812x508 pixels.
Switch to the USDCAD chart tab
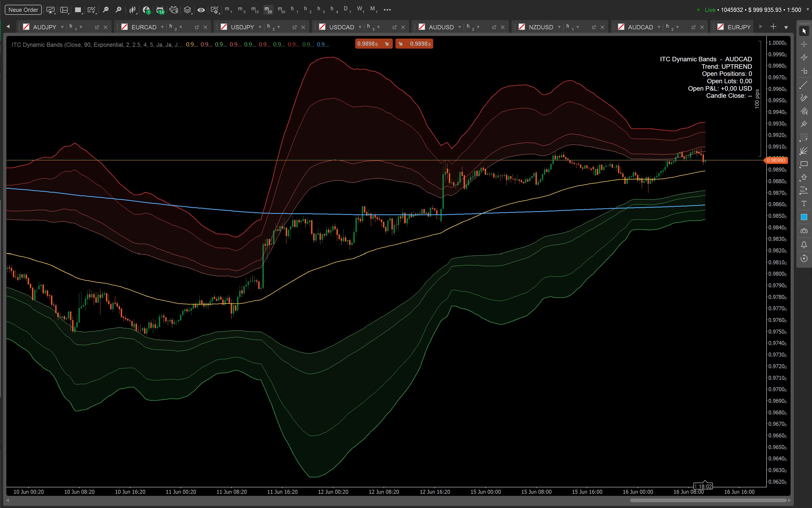pos(341,27)
